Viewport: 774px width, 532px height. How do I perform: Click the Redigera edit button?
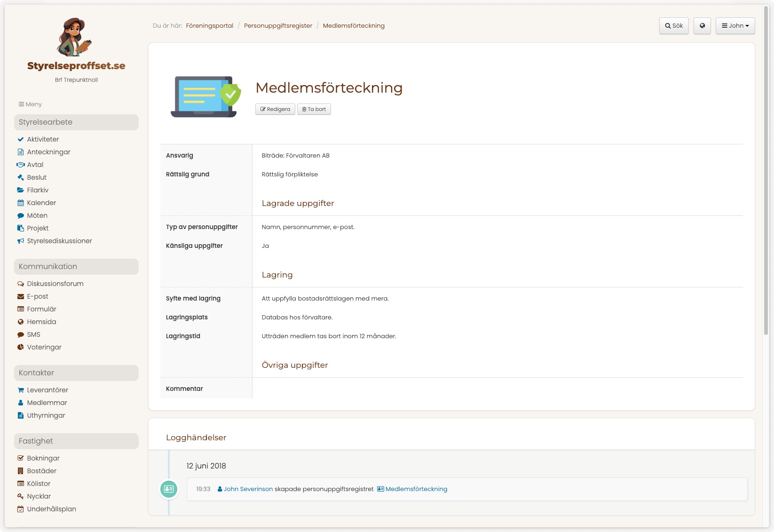pos(275,109)
